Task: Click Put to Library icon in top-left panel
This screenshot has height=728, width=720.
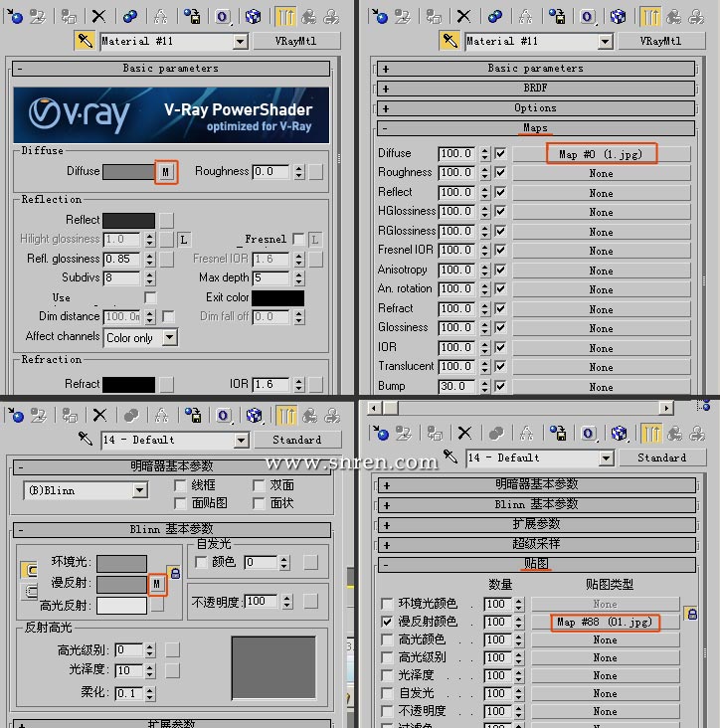Action: coord(192,17)
